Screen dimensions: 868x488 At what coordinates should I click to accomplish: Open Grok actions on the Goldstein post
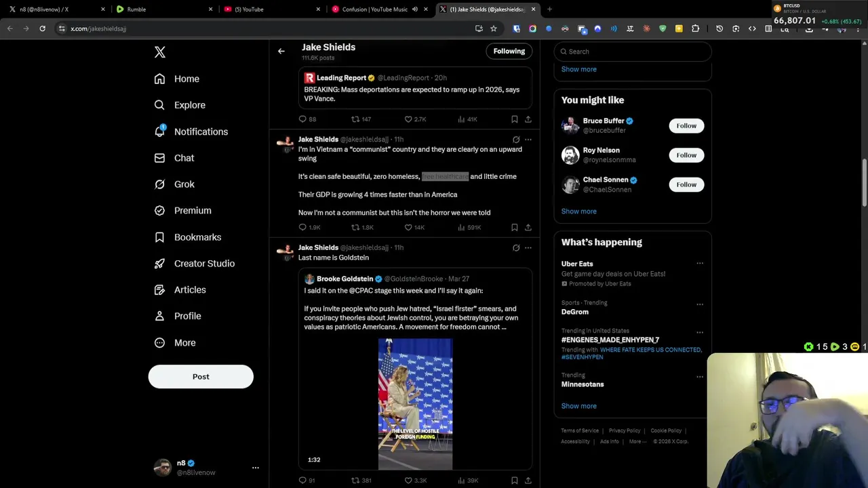coord(516,248)
